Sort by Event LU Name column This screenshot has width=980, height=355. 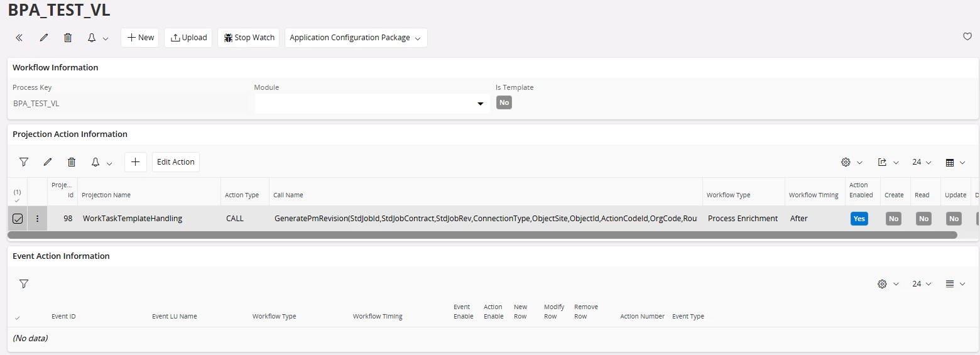pos(175,317)
